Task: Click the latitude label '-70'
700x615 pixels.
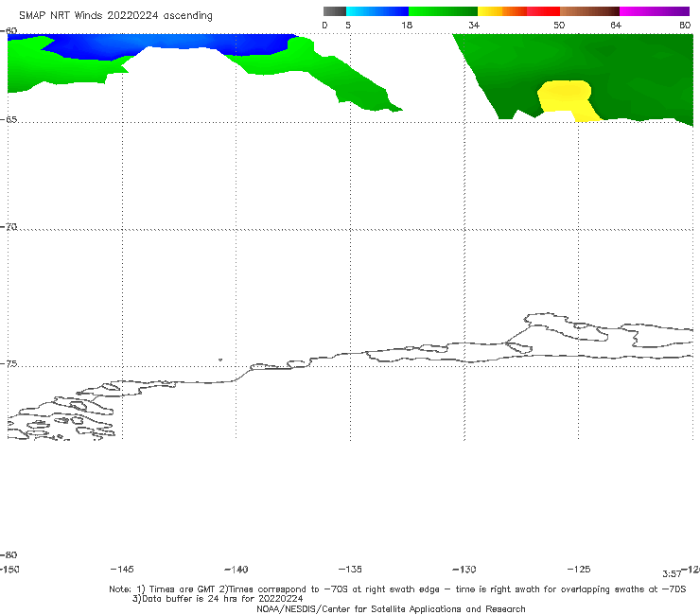Action: (x=9, y=227)
